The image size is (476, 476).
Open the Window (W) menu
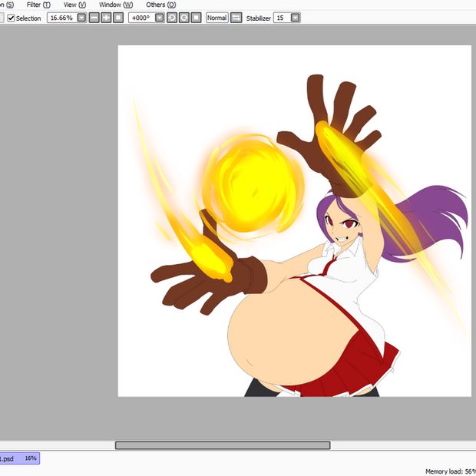(116, 5)
